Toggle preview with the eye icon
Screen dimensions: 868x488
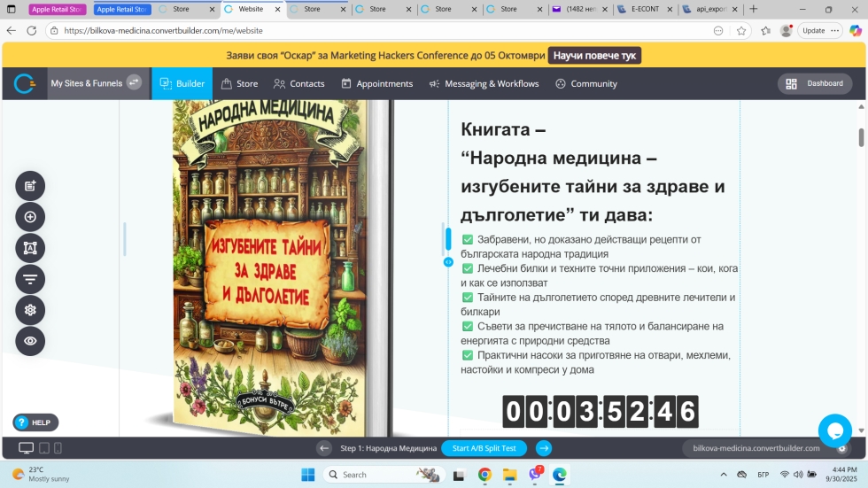[x=30, y=341]
